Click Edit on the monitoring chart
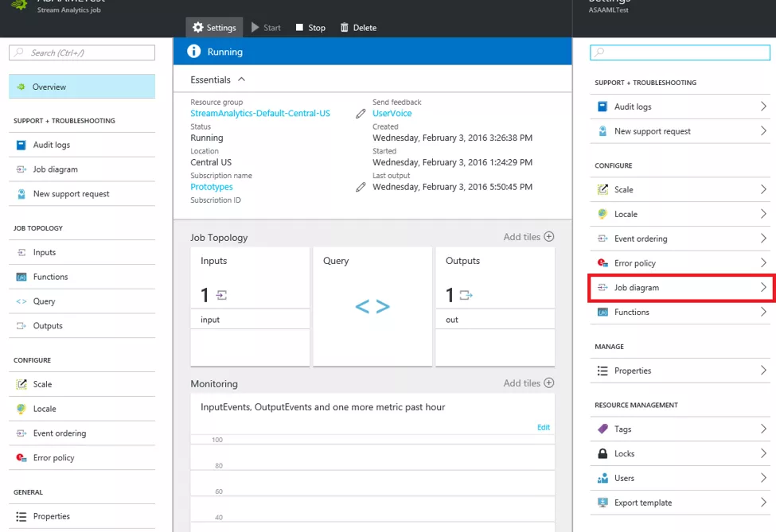 (x=544, y=427)
